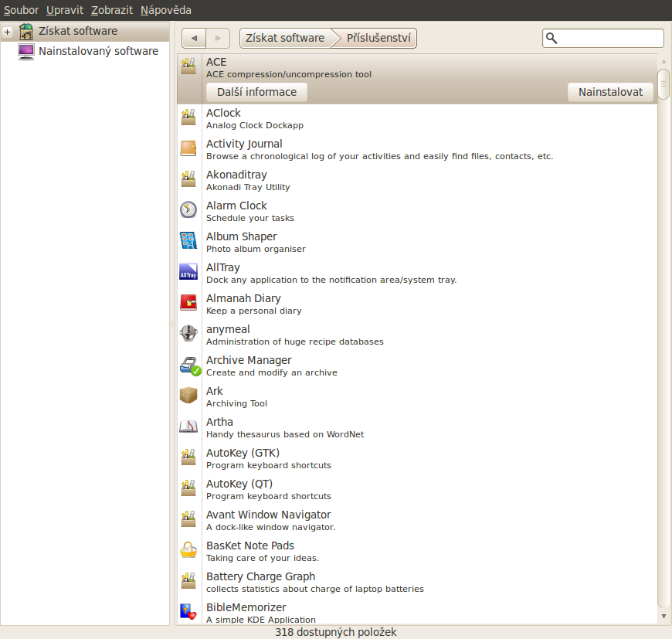
Task: Select the BibleMemorizer entry title
Action: click(246, 607)
